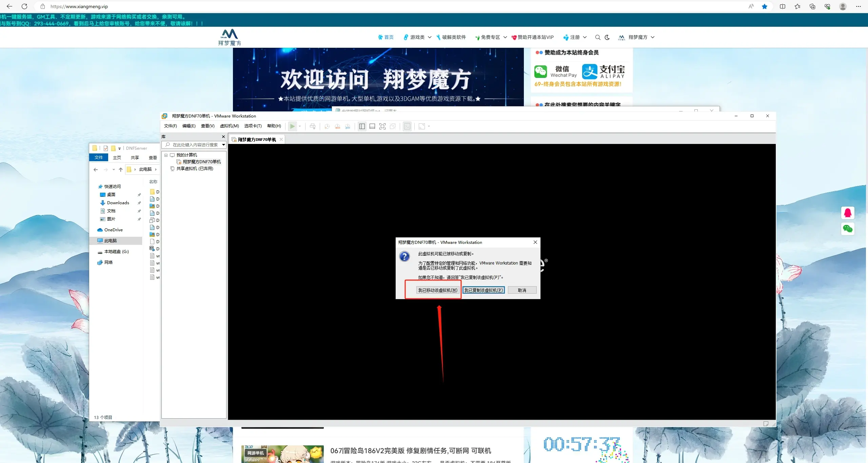The width and height of the screenshot is (868, 463).
Task: Click the take snapshot clock icon
Action: pyautogui.click(x=327, y=126)
